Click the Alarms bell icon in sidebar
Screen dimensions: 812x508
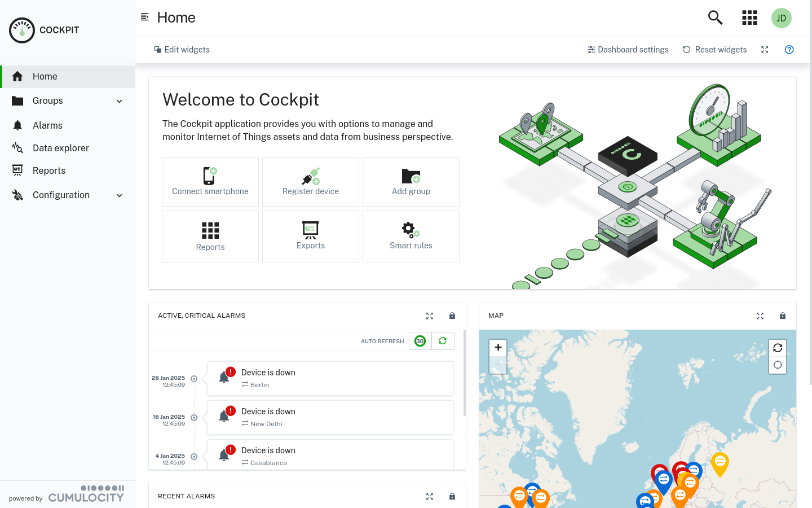(17, 125)
